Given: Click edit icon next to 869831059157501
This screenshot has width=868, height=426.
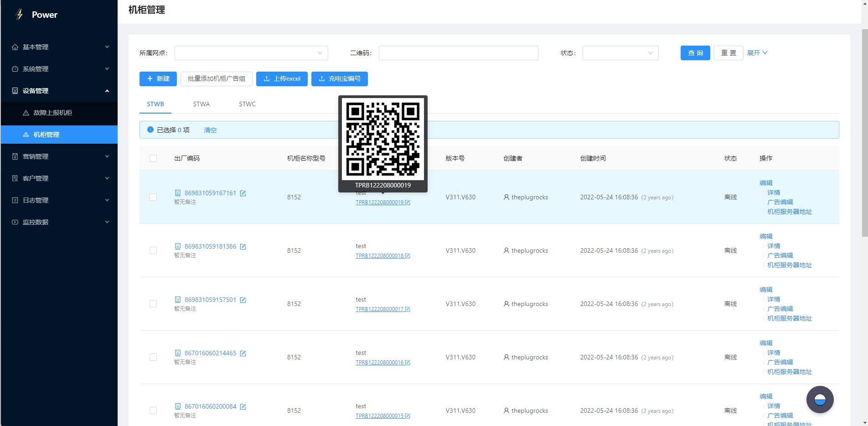Looking at the screenshot, I should click(243, 300).
